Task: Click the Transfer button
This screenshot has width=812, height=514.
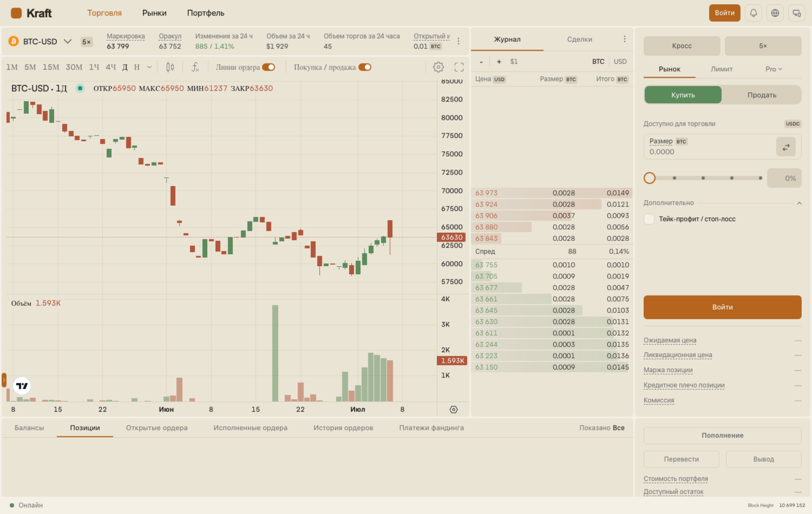Action: (x=681, y=459)
